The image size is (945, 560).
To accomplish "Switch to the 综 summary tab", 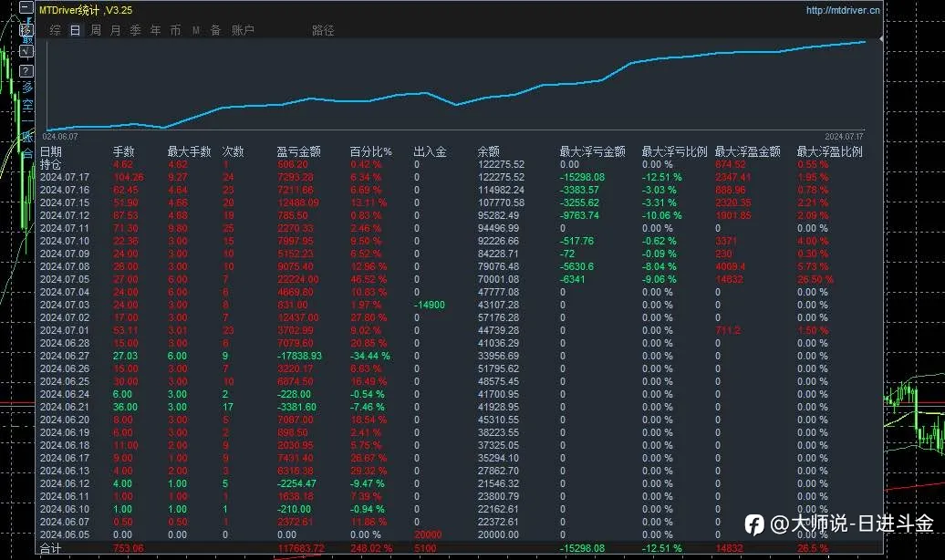I will click(56, 30).
